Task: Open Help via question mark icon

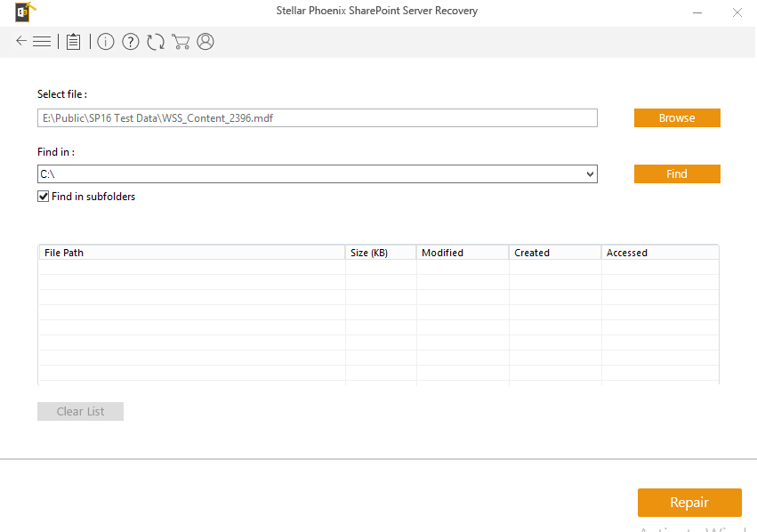Action: coord(131,42)
